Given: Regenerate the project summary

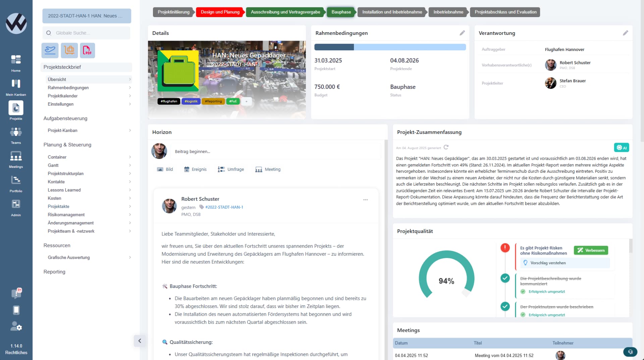Looking at the screenshot, I should click(x=446, y=147).
